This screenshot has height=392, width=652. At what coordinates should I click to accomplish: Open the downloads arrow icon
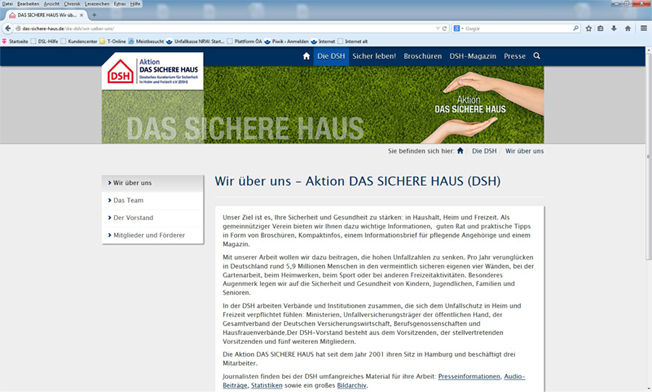click(614, 28)
